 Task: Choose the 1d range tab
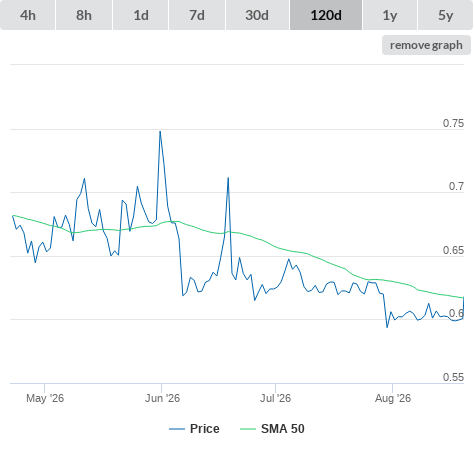[x=141, y=15]
